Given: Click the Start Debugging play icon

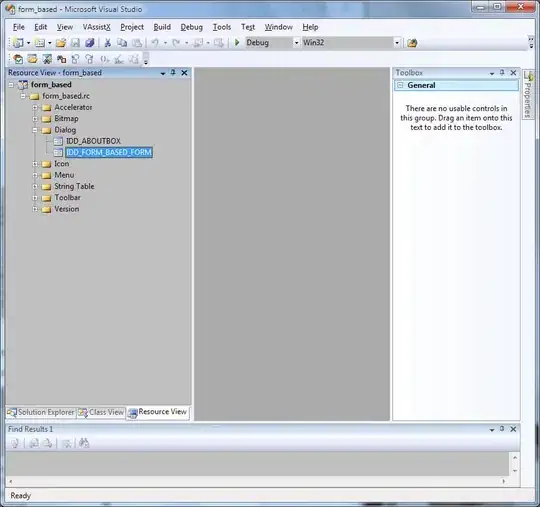Looking at the screenshot, I should (x=237, y=43).
